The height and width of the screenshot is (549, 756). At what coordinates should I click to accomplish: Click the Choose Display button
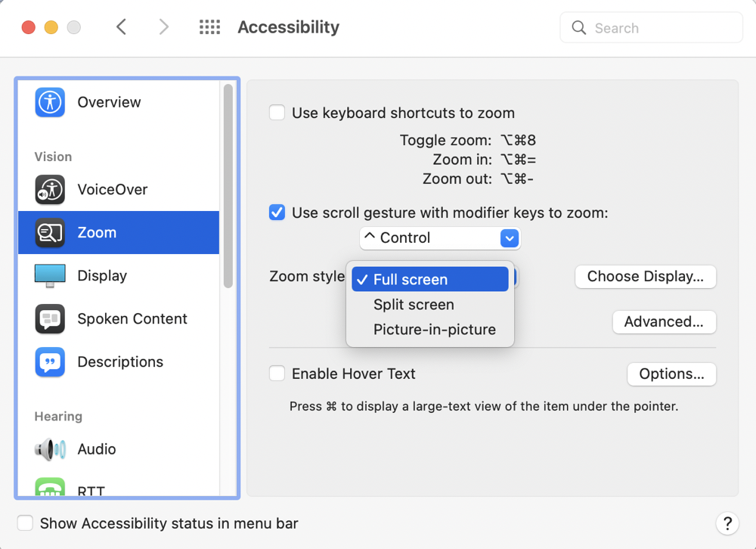click(x=645, y=277)
